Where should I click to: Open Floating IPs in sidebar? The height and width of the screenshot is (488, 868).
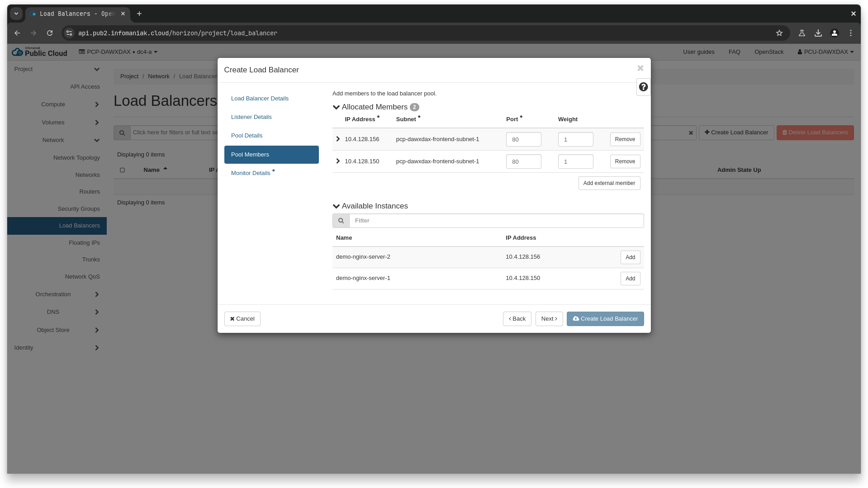tap(84, 243)
